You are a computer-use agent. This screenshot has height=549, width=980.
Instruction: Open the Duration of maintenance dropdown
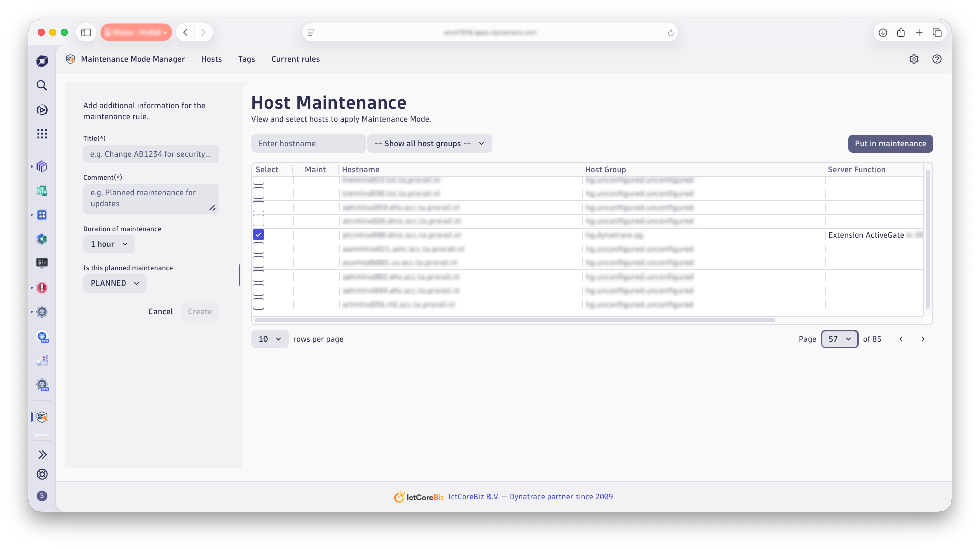pos(109,244)
